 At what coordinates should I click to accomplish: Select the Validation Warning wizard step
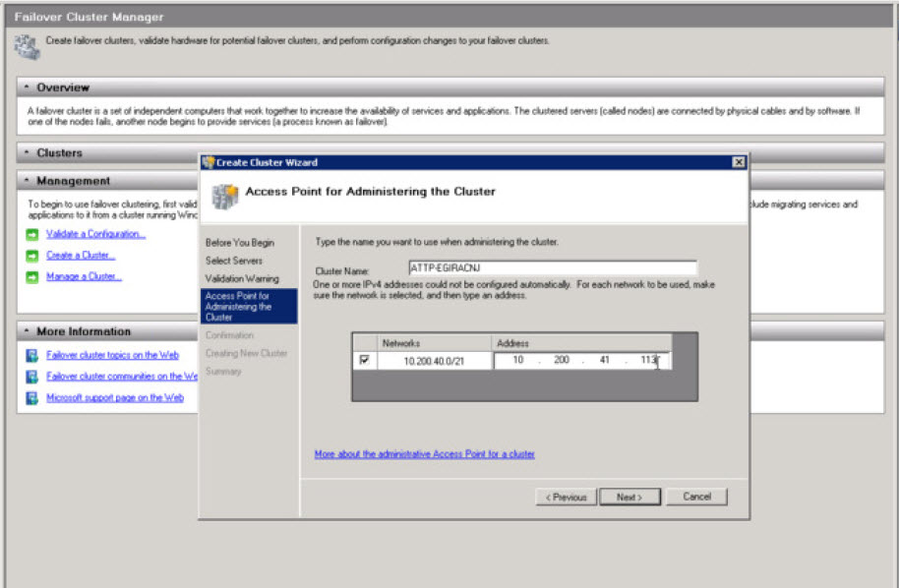pos(242,278)
